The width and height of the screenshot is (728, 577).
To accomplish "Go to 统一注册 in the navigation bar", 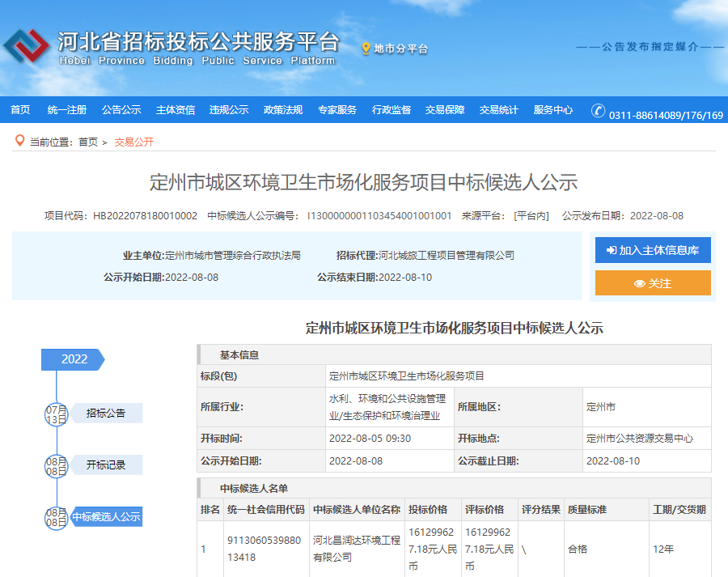I will (x=66, y=110).
